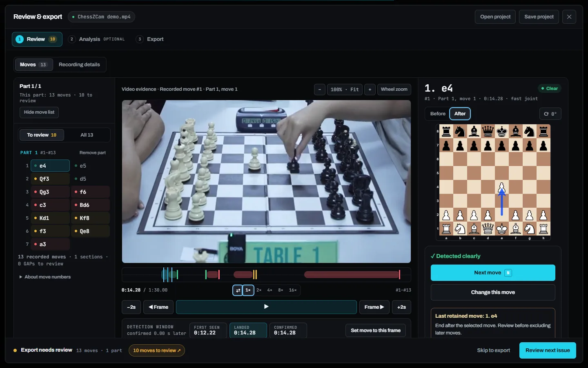Image resolution: width=588 pixels, height=368 pixels.
Task: Toggle the loop playback icon
Action: tap(238, 290)
